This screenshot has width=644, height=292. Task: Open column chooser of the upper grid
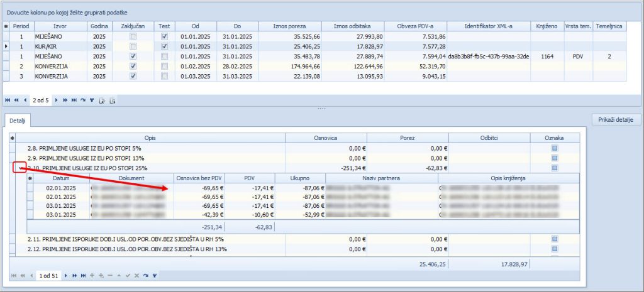click(6, 27)
